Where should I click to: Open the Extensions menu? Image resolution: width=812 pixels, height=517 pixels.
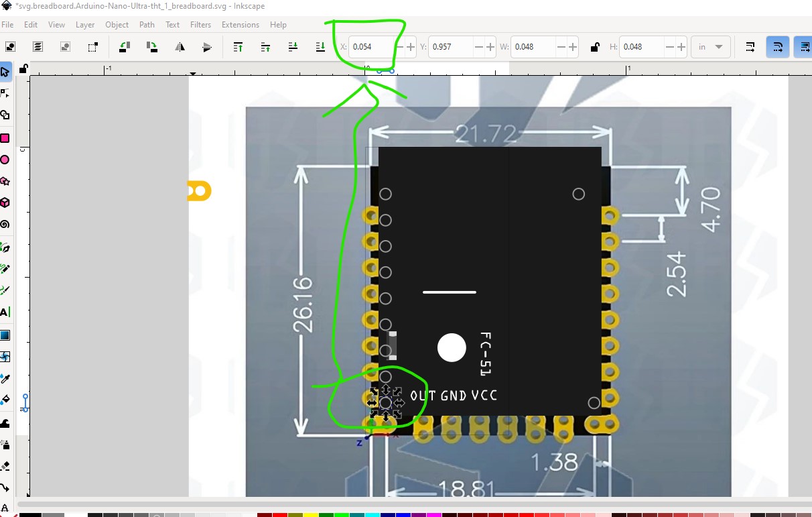[240, 25]
